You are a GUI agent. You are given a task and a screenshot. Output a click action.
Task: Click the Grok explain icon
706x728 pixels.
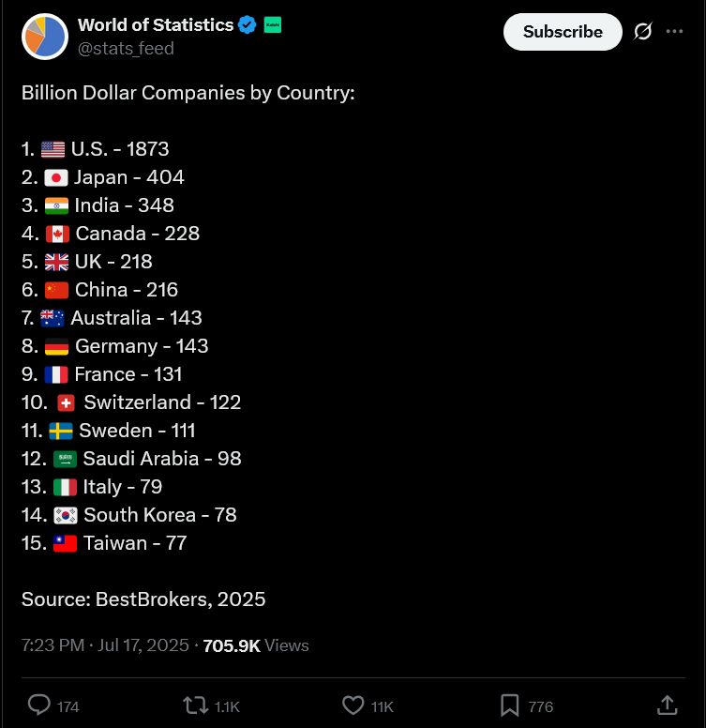[x=643, y=32]
